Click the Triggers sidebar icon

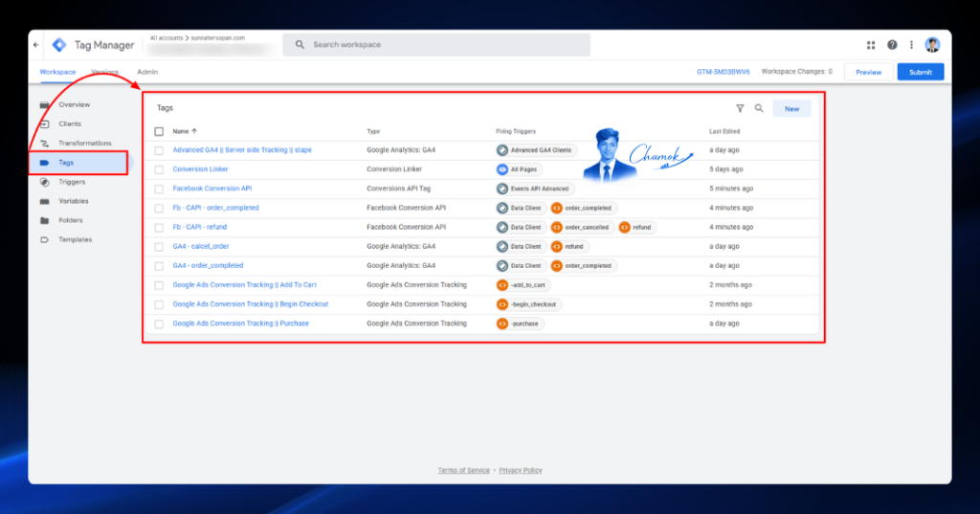click(x=44, y=182)
